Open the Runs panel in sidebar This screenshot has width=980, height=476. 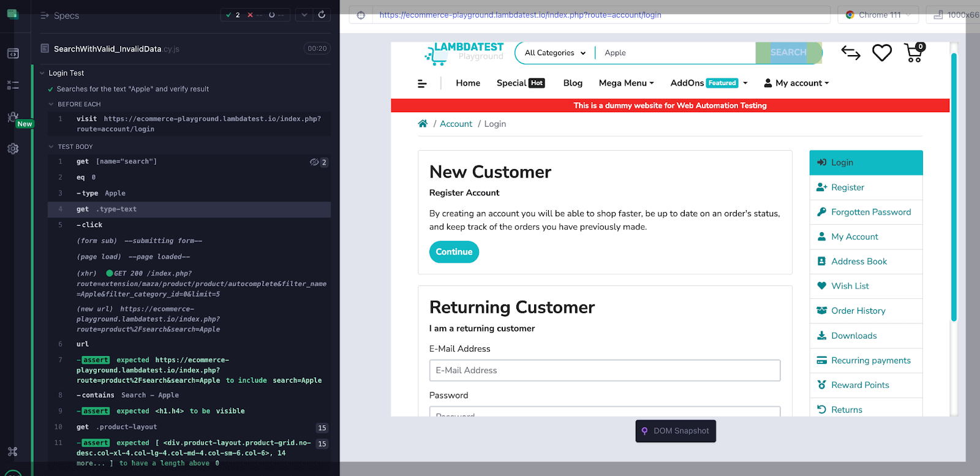(x=13, y=85)
